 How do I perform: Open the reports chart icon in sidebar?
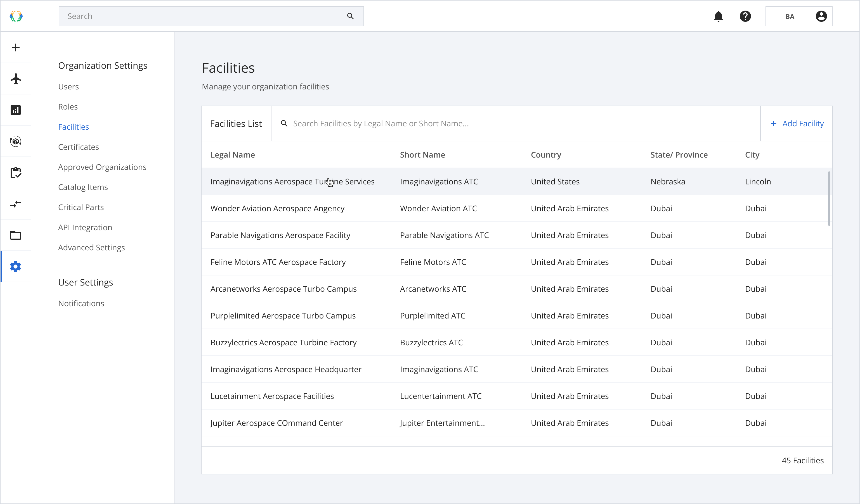pyautogui.click(x=16, y=110)
